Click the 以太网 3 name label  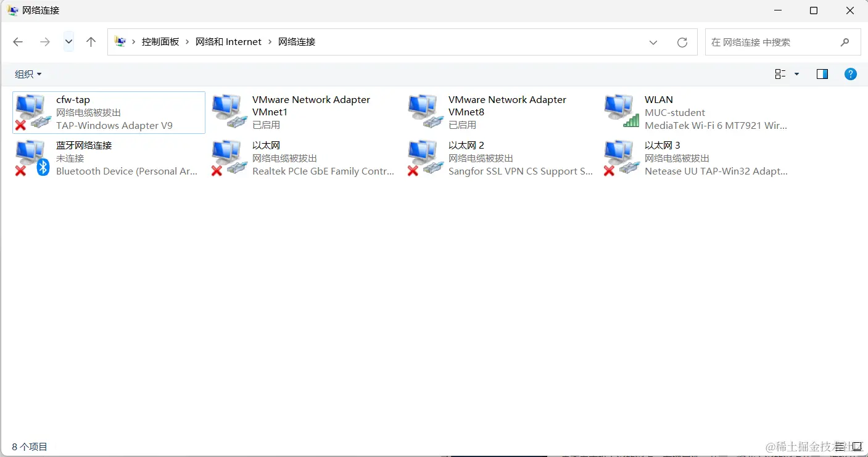click(663, 146)
